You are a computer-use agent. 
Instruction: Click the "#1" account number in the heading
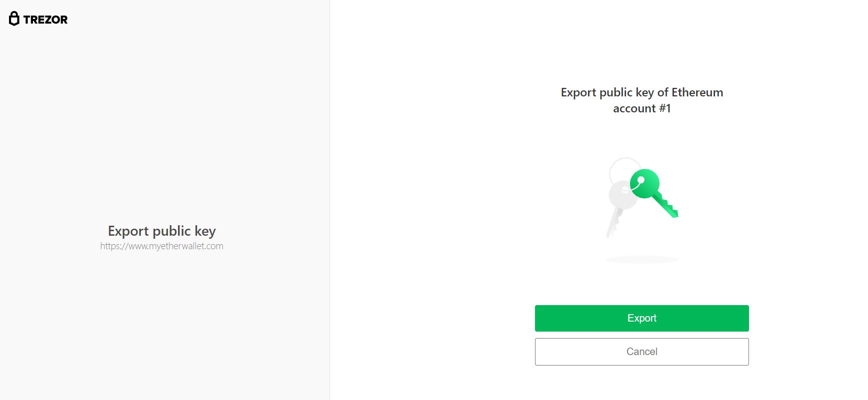point(664,108)
